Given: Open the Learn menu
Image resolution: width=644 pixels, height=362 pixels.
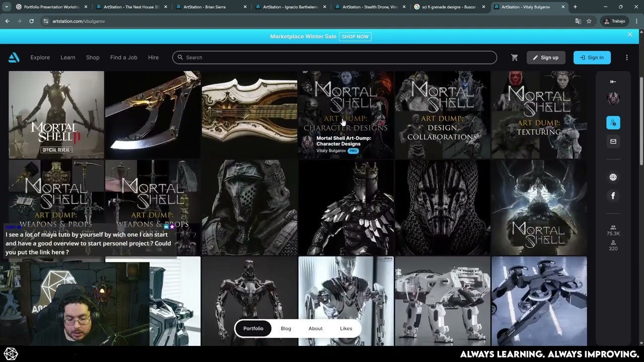Looking at the screenshot, I should pyautogui.click(x=68, y=57).
